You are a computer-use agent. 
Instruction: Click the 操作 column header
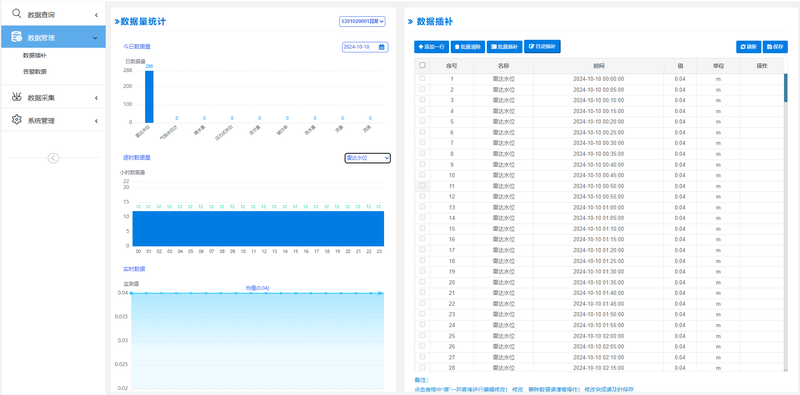(x=762, y=66)
